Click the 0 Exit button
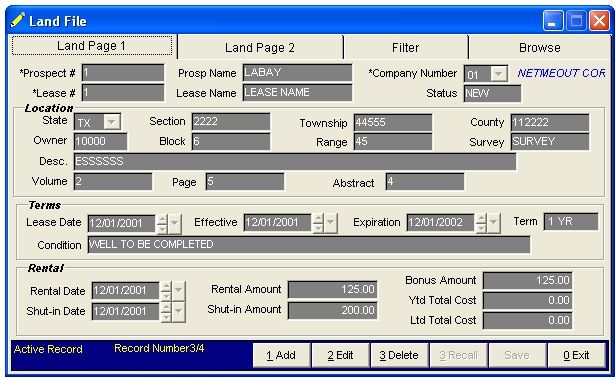Screen dimensions: 616x380 576,355
